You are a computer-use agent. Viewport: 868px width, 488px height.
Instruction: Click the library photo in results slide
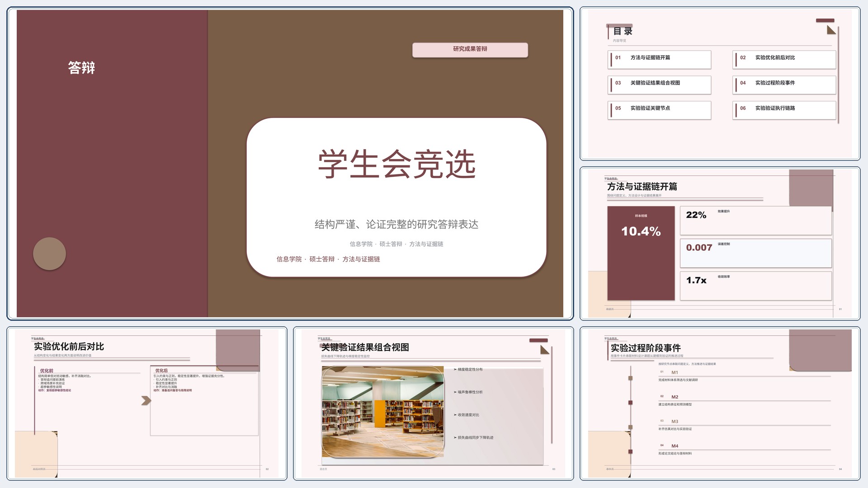pyautogui.click(x=383, y=412)
